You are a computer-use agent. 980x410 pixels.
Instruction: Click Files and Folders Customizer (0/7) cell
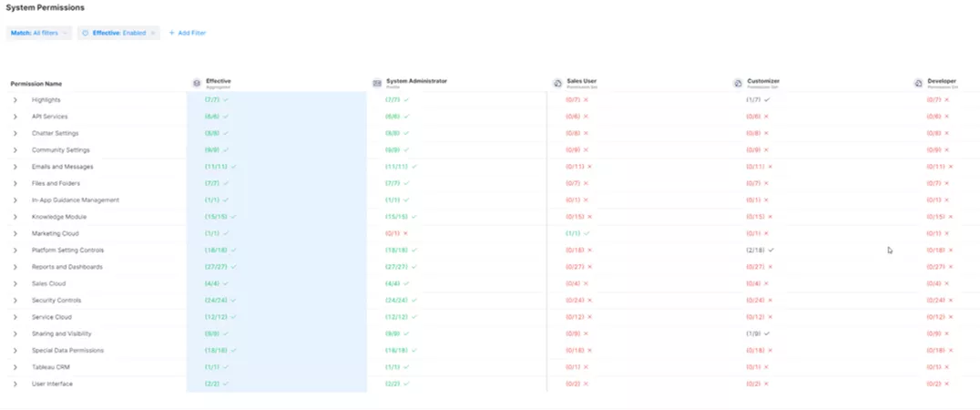[758, 184]
